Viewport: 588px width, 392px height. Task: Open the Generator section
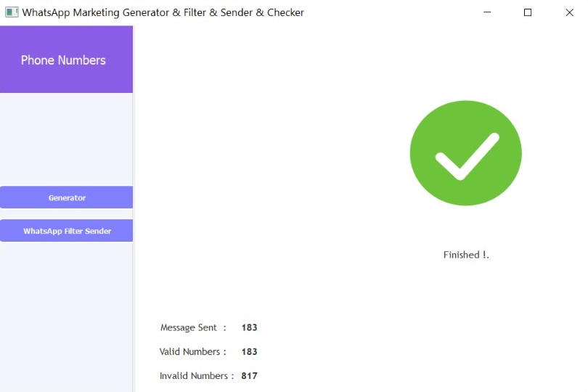(66, 197)
